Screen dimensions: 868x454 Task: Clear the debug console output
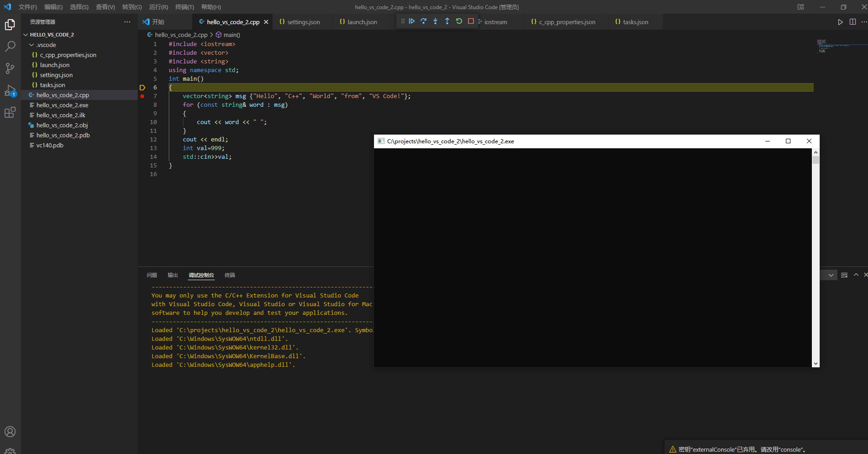click(844, 275)
